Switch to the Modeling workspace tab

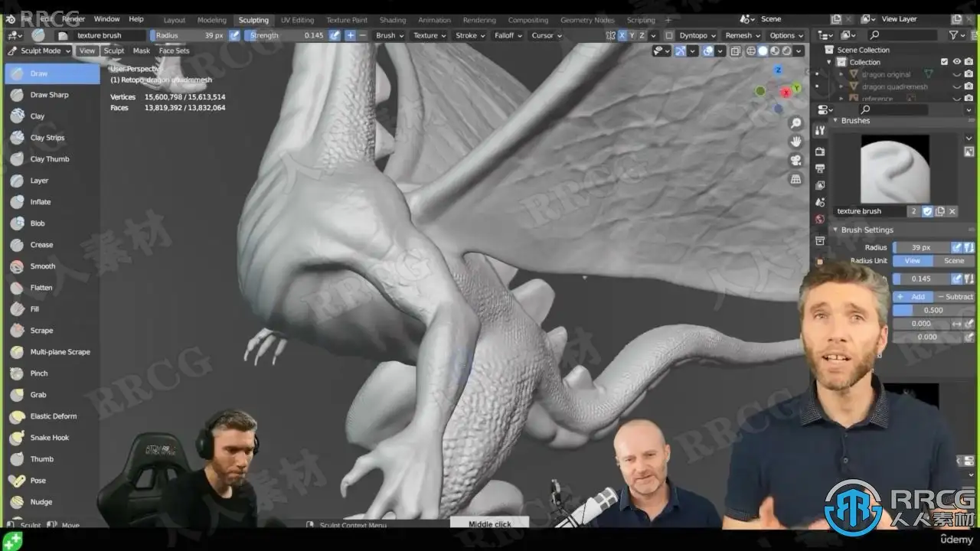[x=211, y=20]
